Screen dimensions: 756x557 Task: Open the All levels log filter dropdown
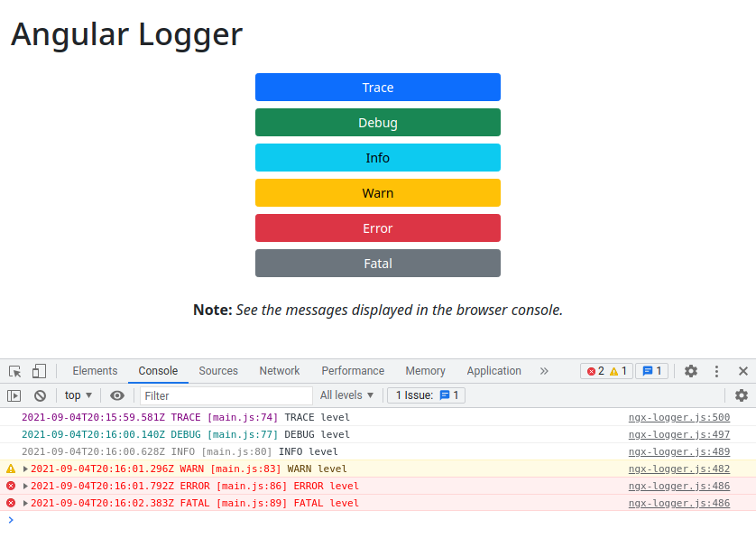click(346, 395)
